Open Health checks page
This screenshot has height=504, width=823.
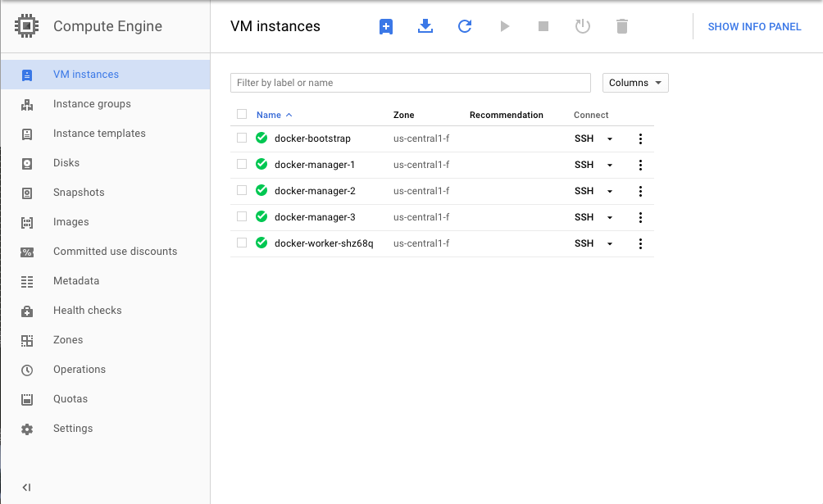point(87,311)
